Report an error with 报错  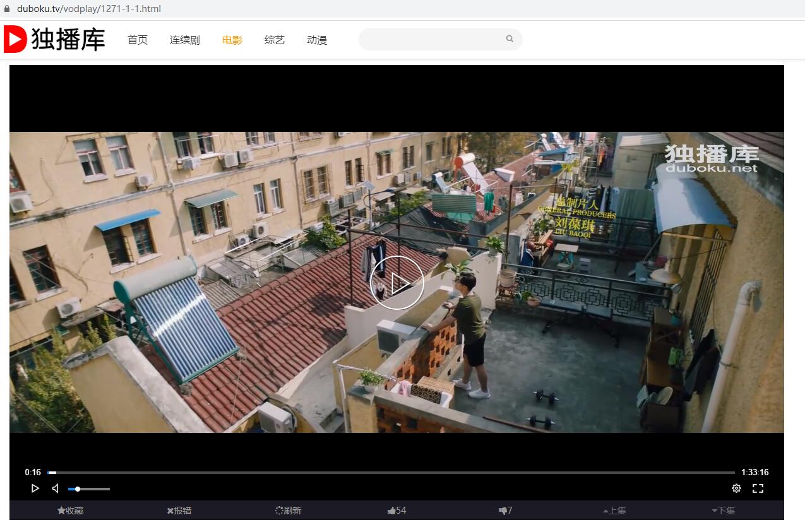coord(179,511)
